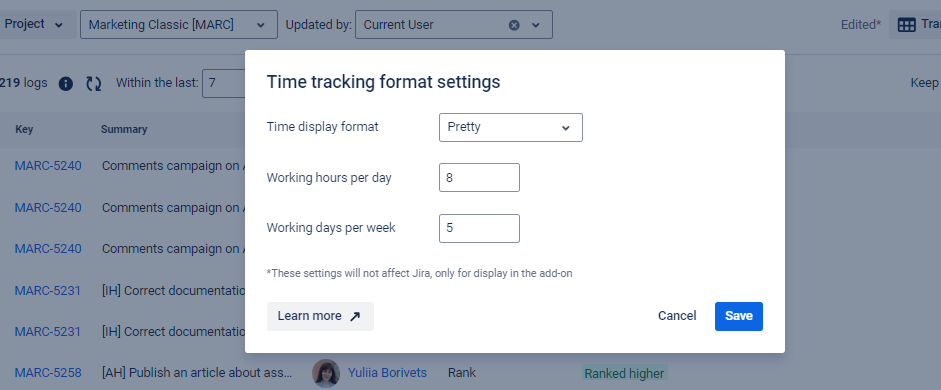
Task: Click the Time display format label
Action: tap(323, 127)
